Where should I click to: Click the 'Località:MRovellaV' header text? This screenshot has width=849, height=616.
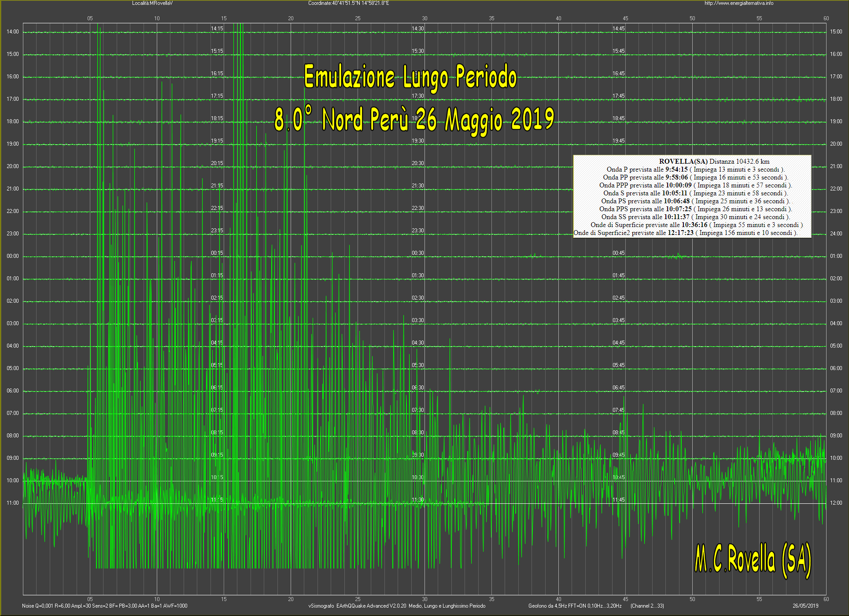pos(152,3)
